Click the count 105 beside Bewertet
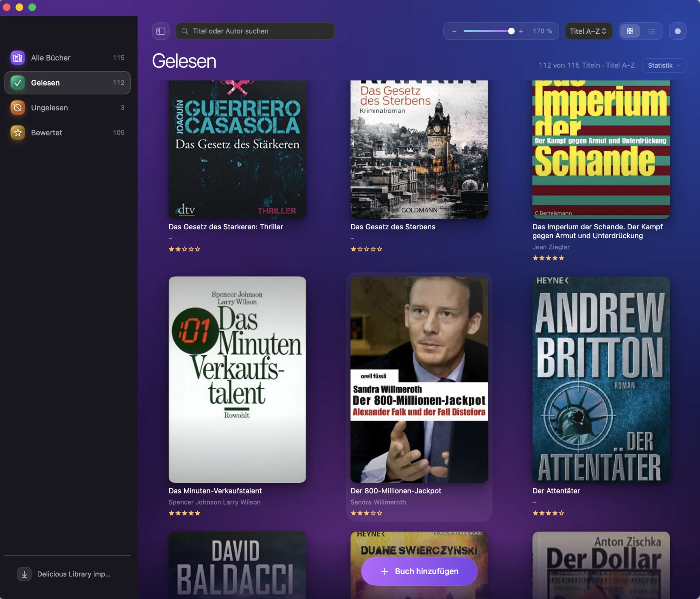This screenshot has width=700, height=599. pyautogui.click(x=119, y=133)
